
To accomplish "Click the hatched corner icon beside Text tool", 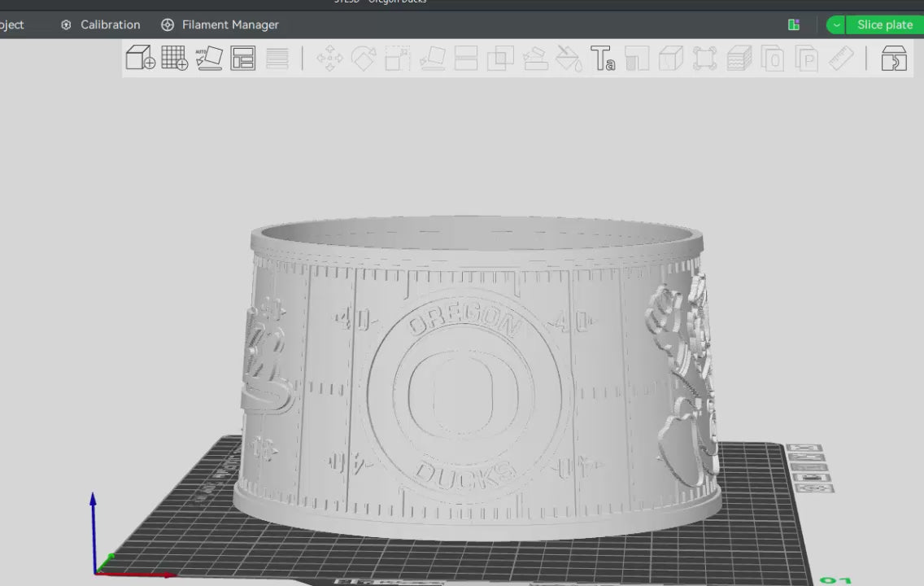I will point(637,59).
